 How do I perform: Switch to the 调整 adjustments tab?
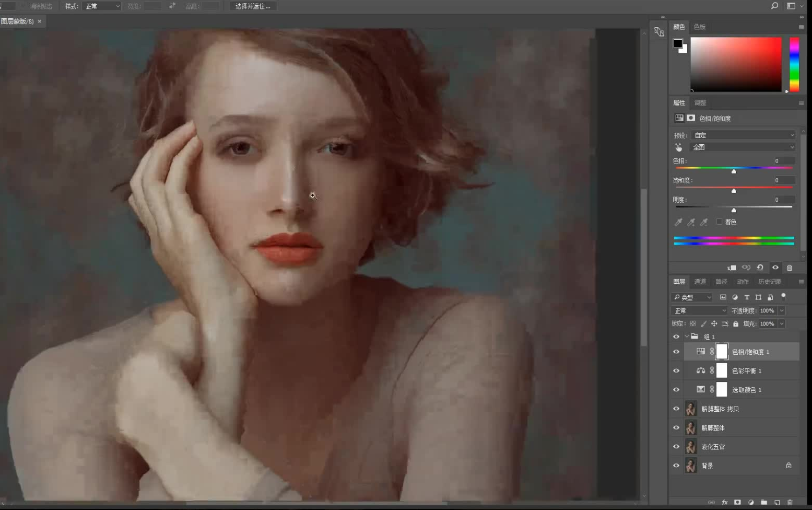click(x=700, y=103)
